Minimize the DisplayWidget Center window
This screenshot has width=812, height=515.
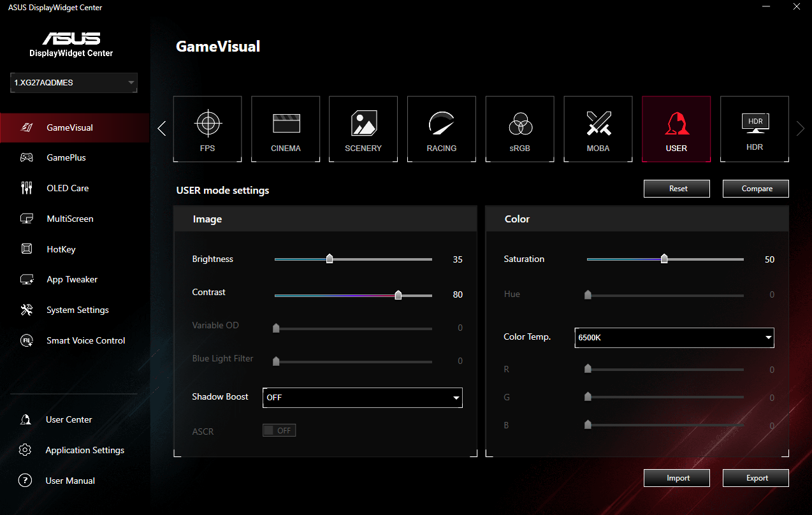766,8
